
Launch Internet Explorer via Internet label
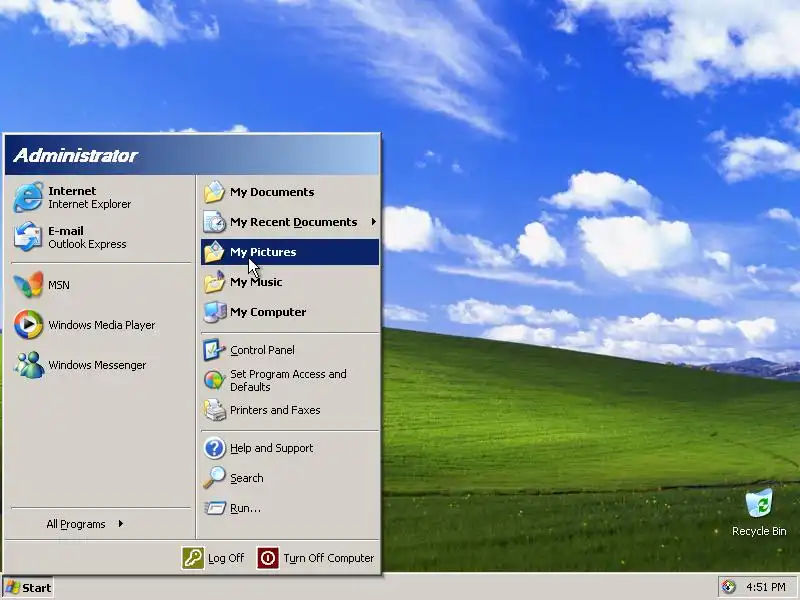pos(72,191)
